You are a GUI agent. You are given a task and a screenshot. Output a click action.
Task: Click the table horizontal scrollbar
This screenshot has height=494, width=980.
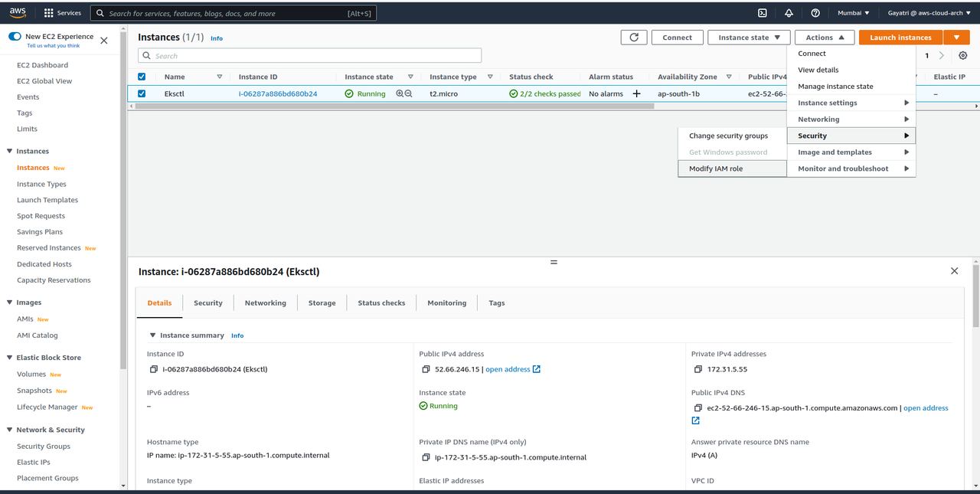click(x=395, y=106)
